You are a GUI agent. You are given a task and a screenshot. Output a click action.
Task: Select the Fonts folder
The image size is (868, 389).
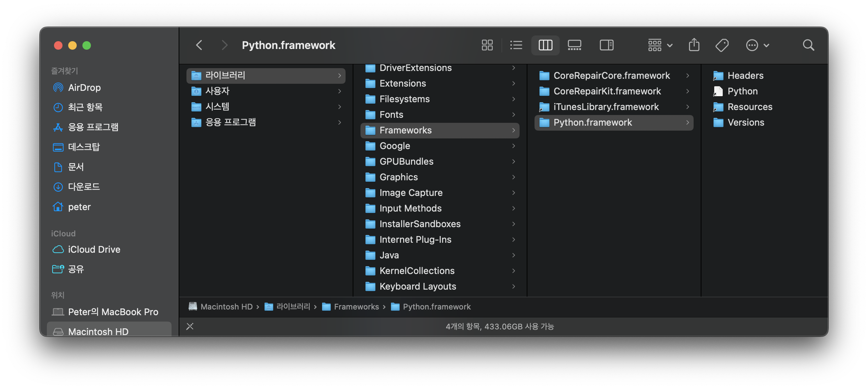391,115
